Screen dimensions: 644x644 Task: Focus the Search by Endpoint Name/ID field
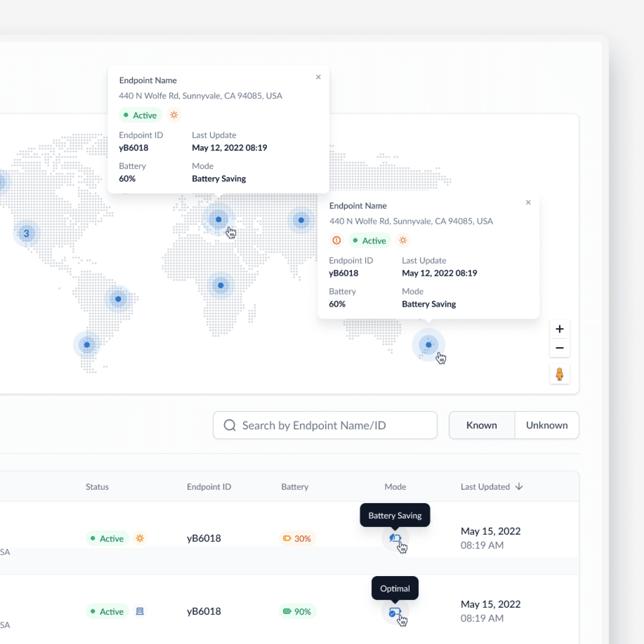pos(325,425)
